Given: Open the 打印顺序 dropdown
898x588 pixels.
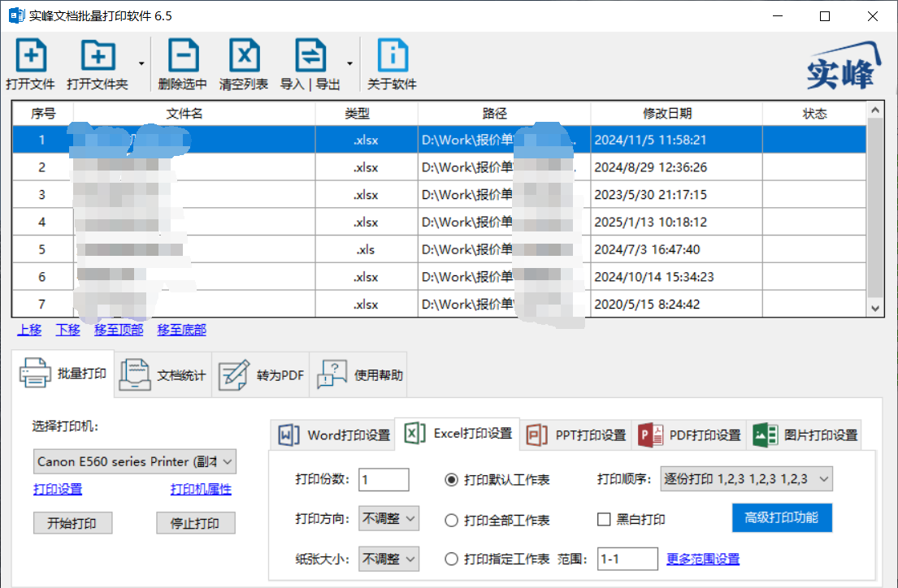Looking at the screenshot, I should pos(746,479).
